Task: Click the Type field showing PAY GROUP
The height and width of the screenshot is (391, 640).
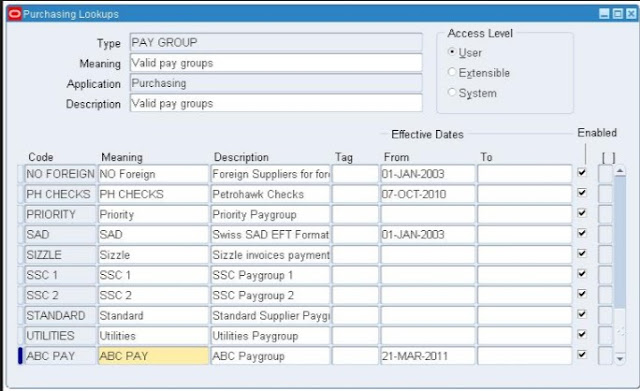Action: pos(276,42)
